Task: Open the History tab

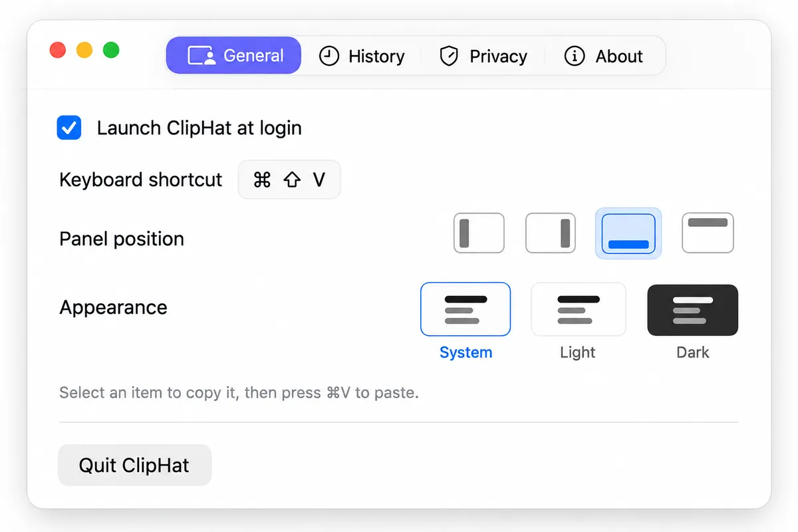Action: pos(361,56)
